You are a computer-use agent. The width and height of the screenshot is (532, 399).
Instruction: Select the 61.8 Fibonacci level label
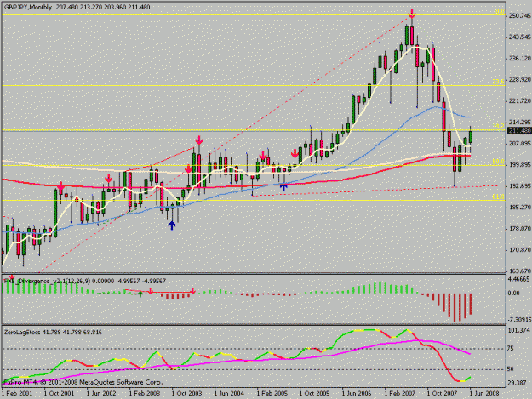(498, 197)
